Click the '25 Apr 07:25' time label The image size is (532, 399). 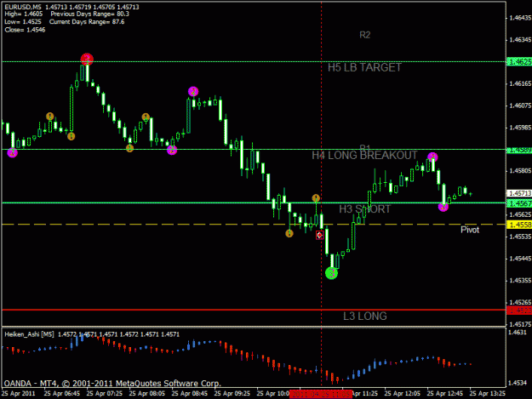[104, 393]
